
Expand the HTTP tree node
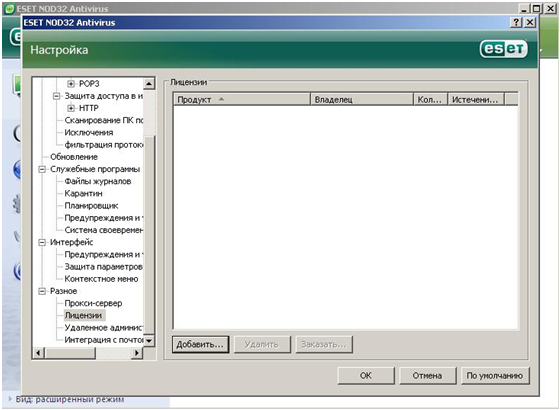[x=71, y=108]
